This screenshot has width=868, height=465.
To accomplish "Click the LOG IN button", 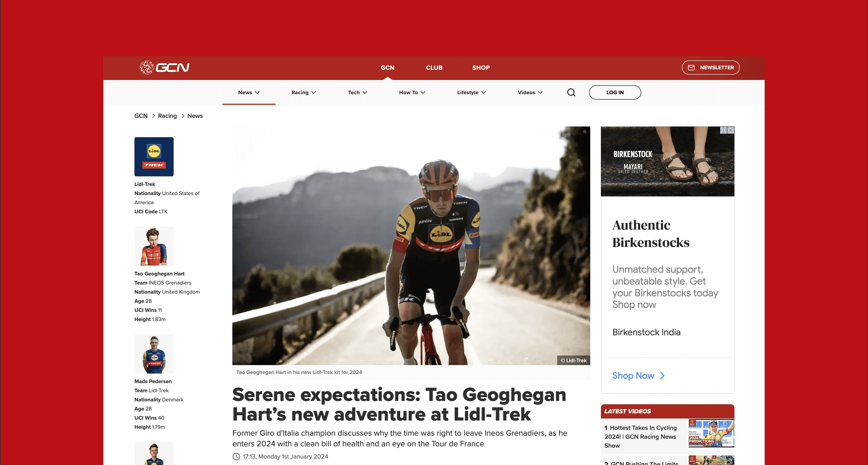I will (615, 92).
